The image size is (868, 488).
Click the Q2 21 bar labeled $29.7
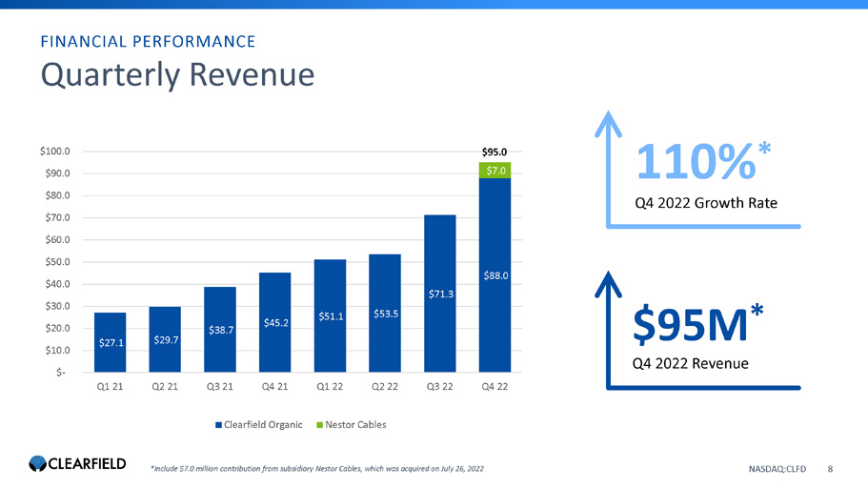coord(165,339)
